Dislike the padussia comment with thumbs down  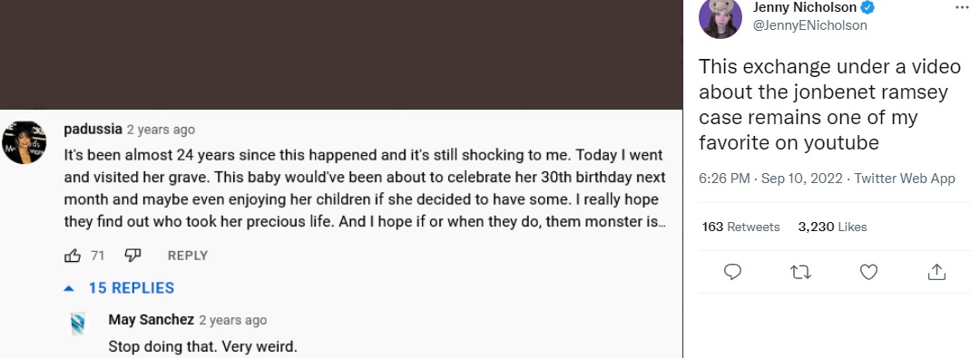[132, 255]
